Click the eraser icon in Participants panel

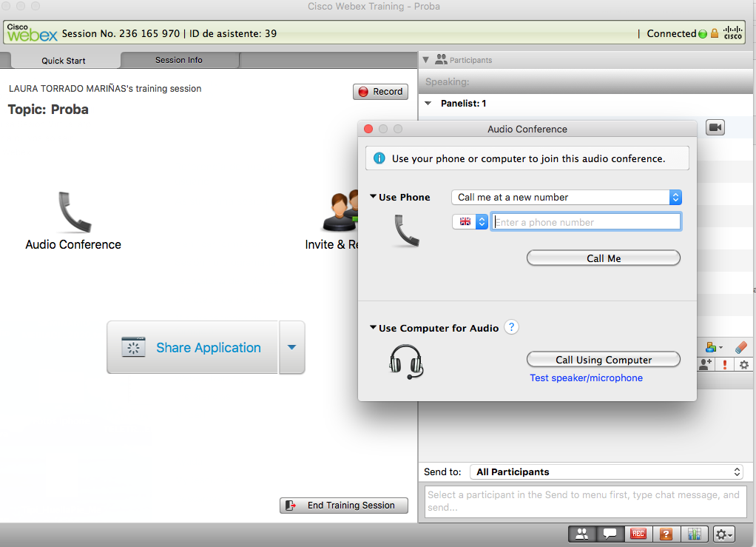pyautogui.click(x=740, y=346)
